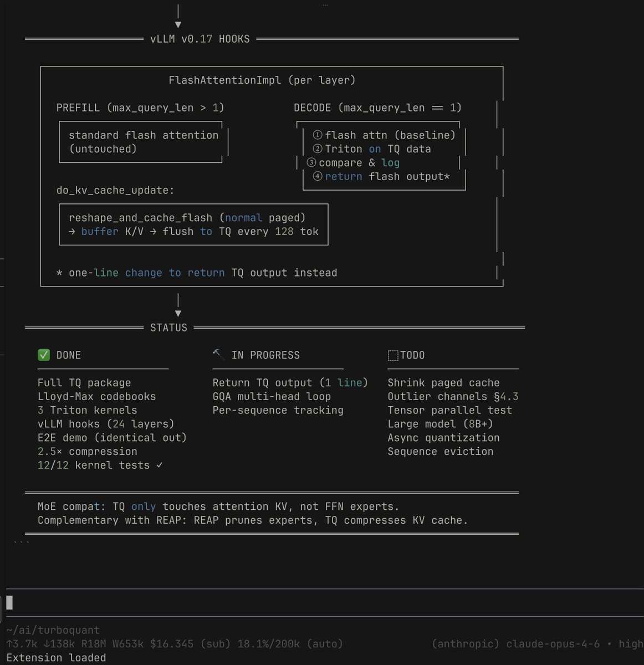Screen dimensions: 644x665
Task: Click 'Extension loaded' status message
Action: (x=56, y=658)
